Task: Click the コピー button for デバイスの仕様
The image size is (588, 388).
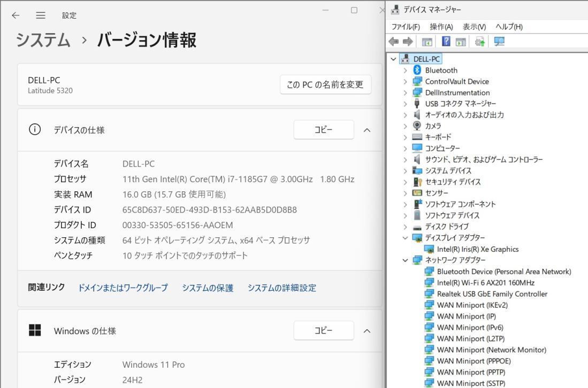Action: click(324, 129)
